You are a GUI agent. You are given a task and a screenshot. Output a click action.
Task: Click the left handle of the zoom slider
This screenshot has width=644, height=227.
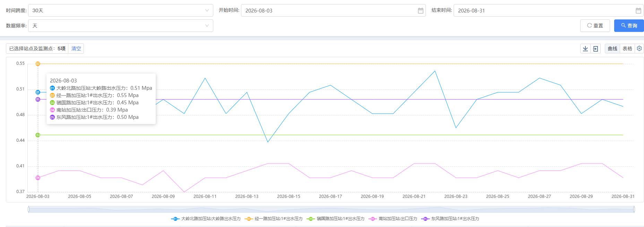point(29,209)
